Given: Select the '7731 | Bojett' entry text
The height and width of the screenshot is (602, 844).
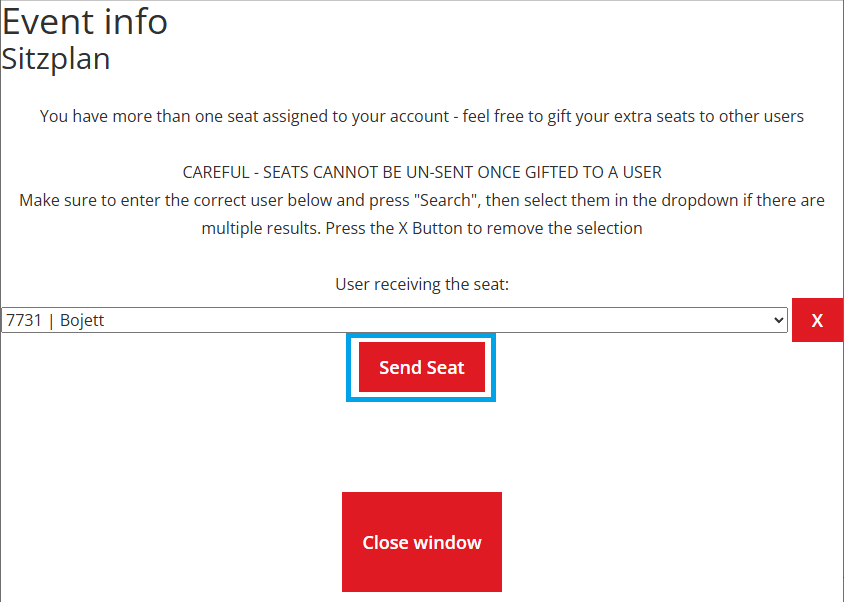Looking at the screenshot, I should (55, 320).
